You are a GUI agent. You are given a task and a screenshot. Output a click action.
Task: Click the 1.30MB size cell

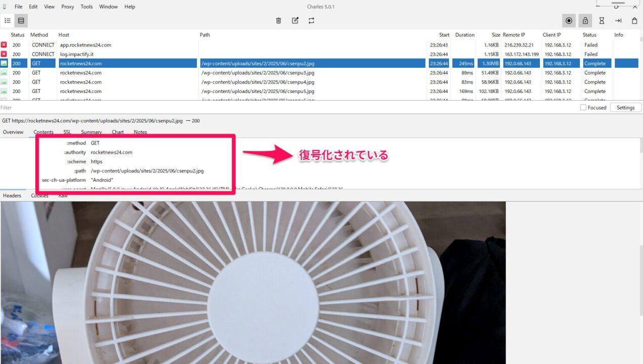point(489,64)
